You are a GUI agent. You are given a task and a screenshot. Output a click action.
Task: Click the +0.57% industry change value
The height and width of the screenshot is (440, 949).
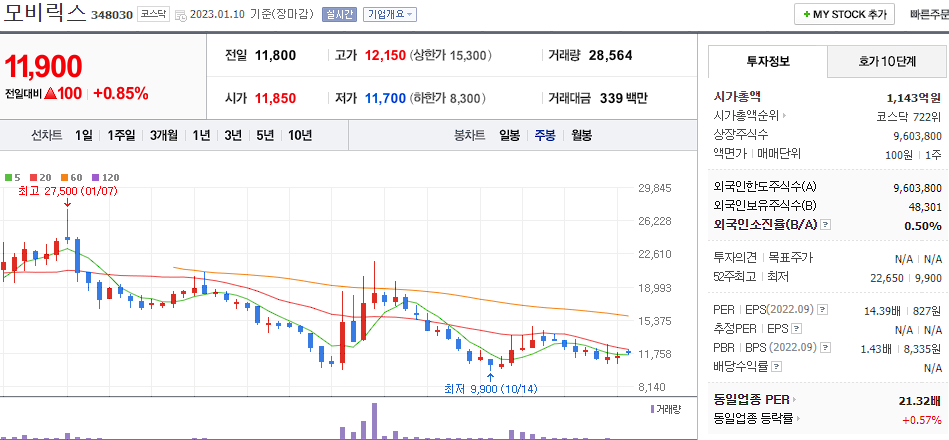(922, 420)
